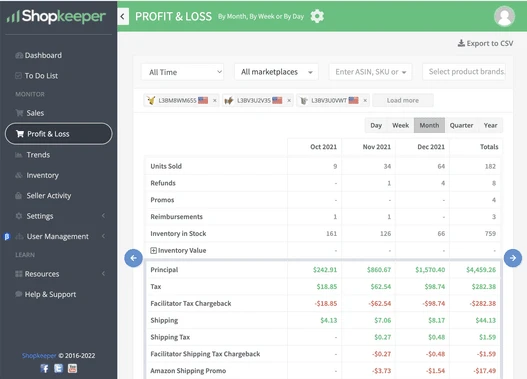Screen dimensions: 527x379
Task: Click the Load more button
Action: tap(403, 100)
